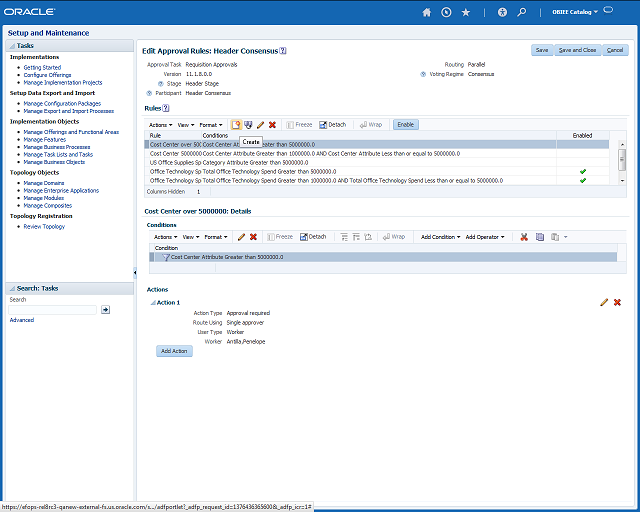Click the Advanced search link
640x512 pixels.
click(22, 320)
